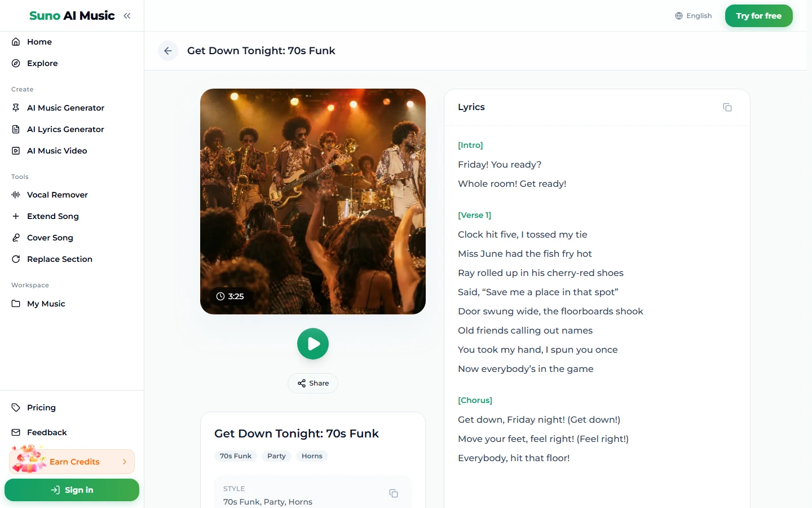812x508 pixels.
Task: Play the song with green play button
Action: pos(313,344)
